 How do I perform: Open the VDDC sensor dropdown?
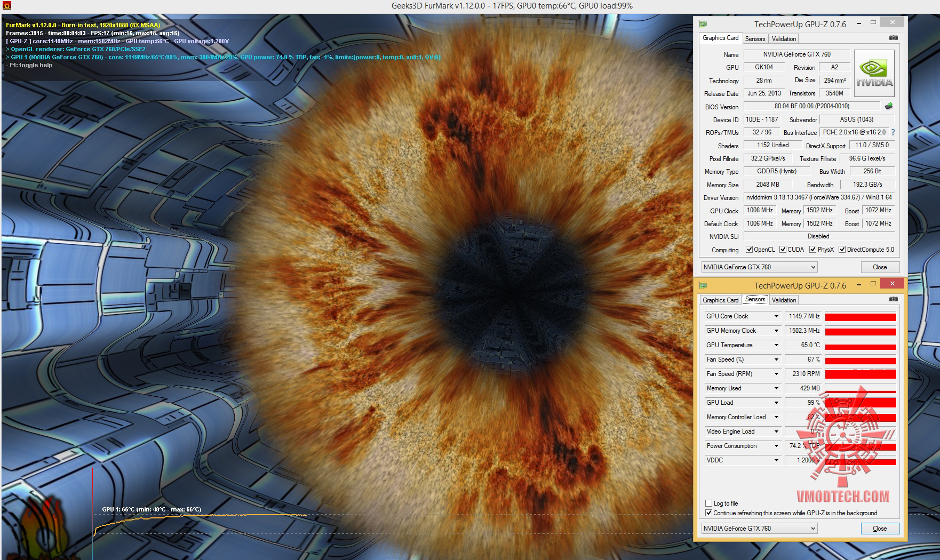click(776, 460)
